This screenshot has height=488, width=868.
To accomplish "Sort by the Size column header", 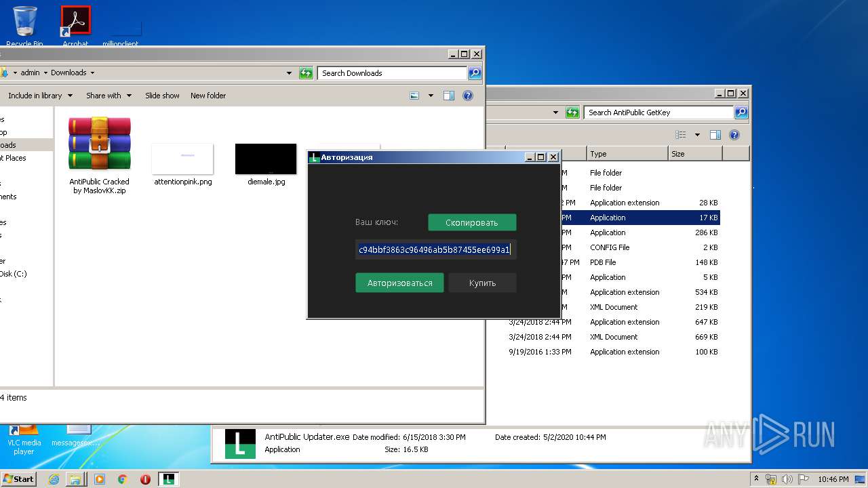I will [695, 154].
